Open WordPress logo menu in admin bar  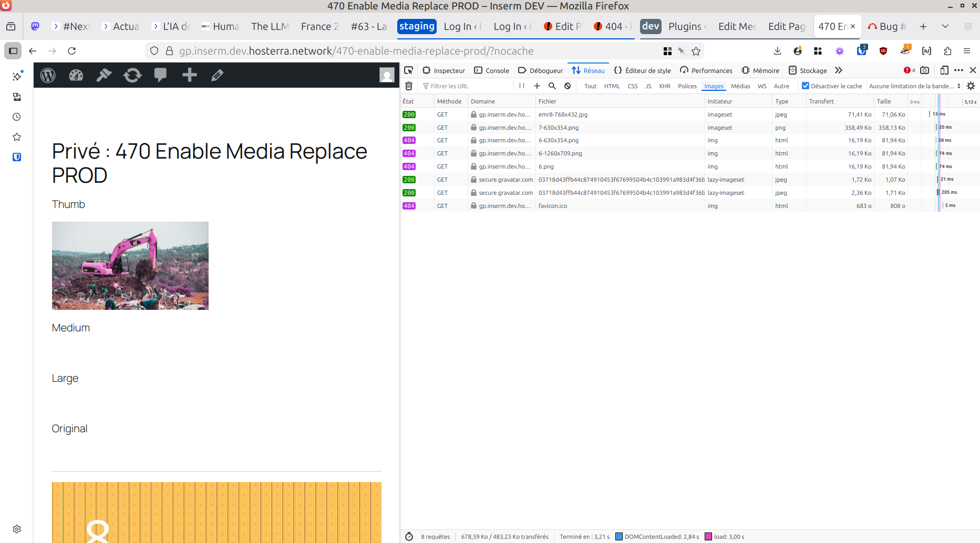(x=48, y=76)
